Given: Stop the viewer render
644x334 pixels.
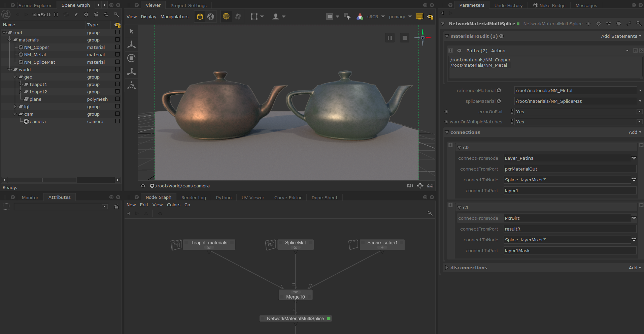Looking at the screenshot, I should pyautogui.click(x=405, y=38).
